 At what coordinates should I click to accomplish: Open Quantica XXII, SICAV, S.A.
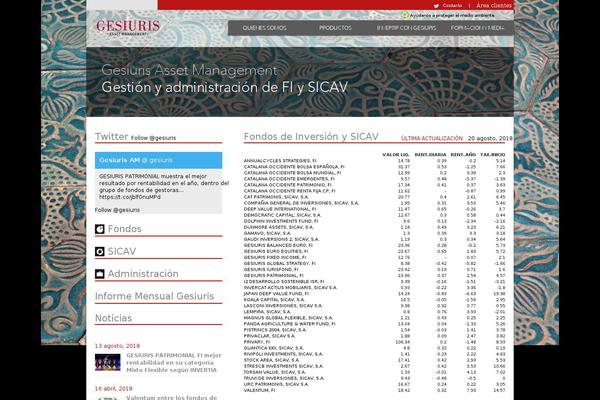coord(274,348)
